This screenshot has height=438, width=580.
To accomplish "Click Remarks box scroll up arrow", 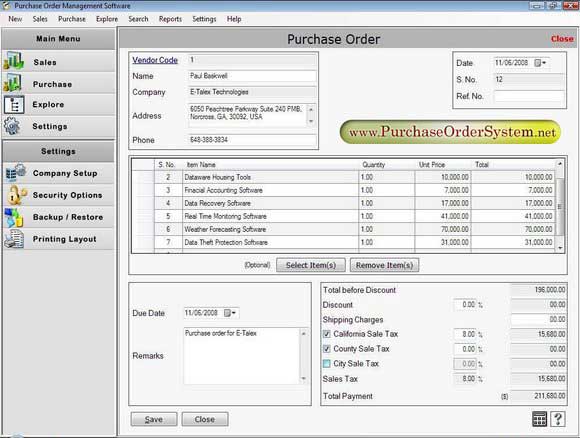I will click(304, 333).
